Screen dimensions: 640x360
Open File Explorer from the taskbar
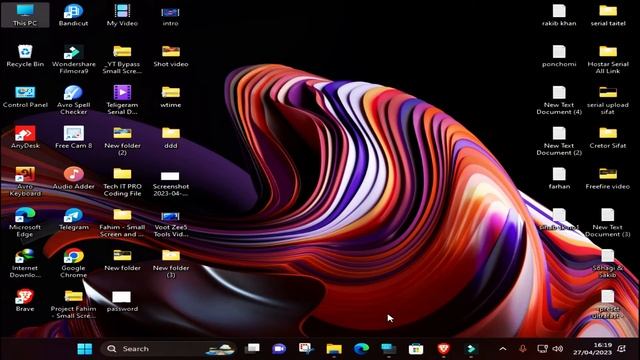(x=333, y=349)
